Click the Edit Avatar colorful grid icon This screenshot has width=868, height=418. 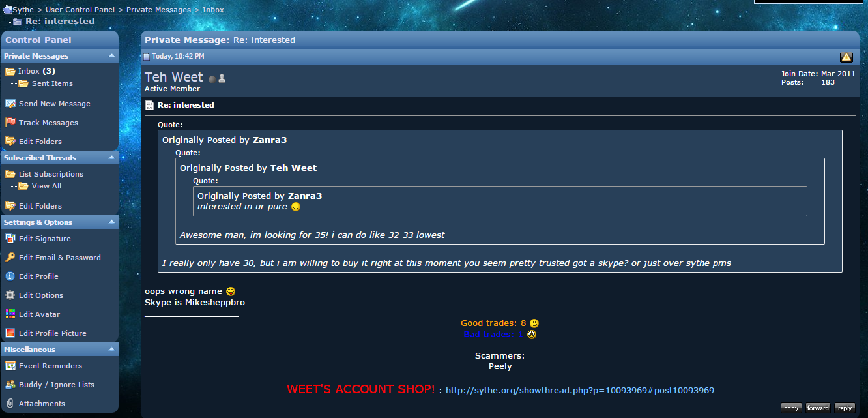click(x=10, y=314)
